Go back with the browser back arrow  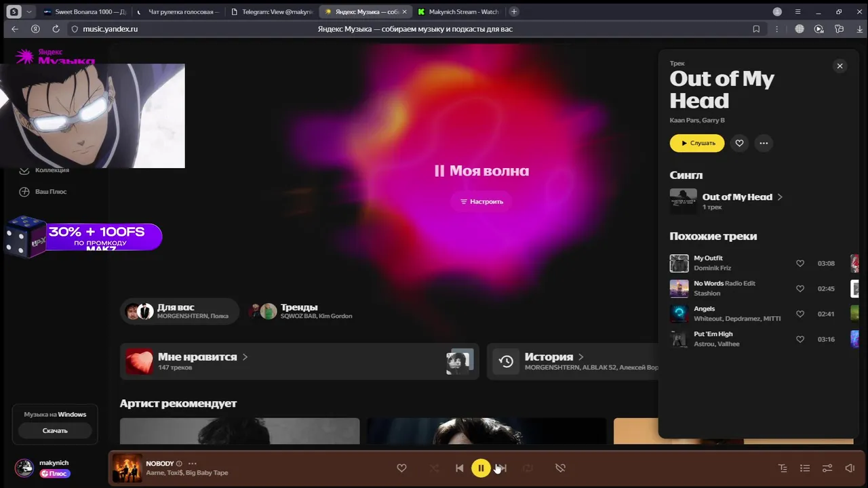click(x=15, y=29)
